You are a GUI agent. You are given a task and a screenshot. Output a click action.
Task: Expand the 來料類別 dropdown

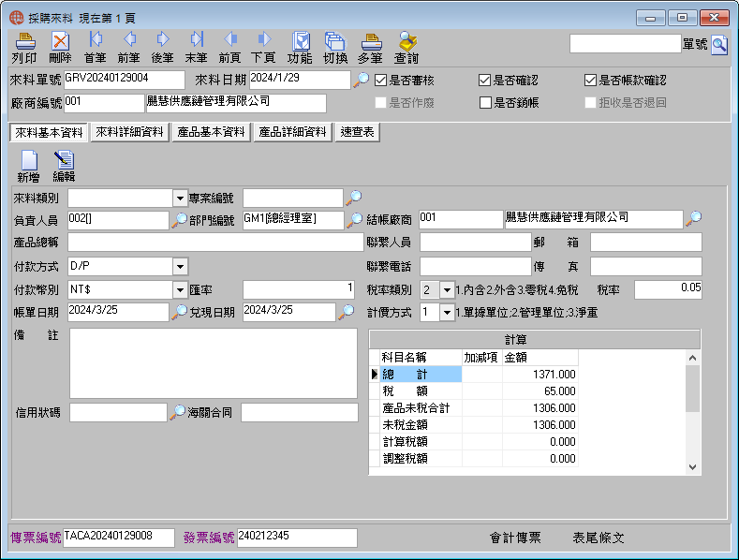pos(180,199)
